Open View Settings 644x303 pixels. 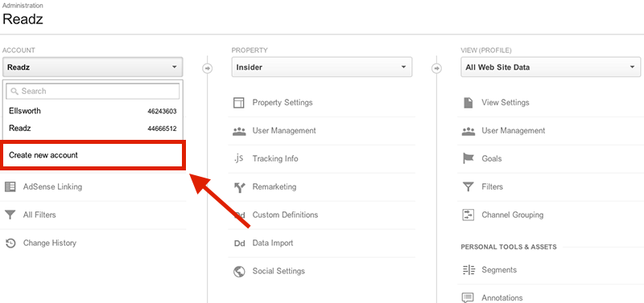point(506,103)
